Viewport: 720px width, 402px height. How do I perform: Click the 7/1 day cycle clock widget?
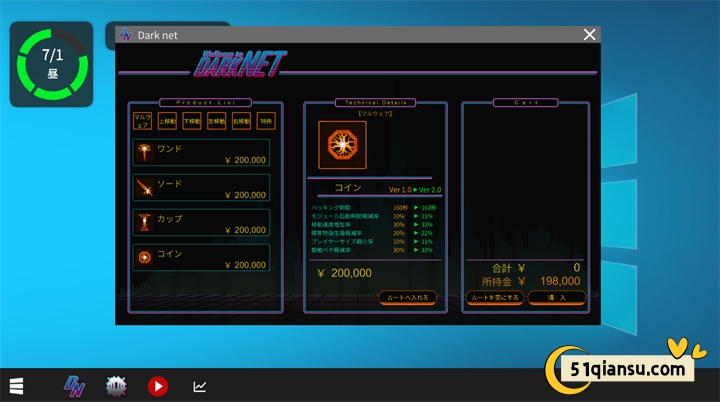pyautogui.click(x=52, y=64)
